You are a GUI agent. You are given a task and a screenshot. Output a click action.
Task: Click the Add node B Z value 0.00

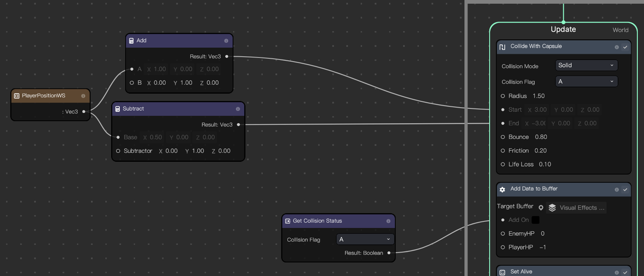click(x=213, y=82)
